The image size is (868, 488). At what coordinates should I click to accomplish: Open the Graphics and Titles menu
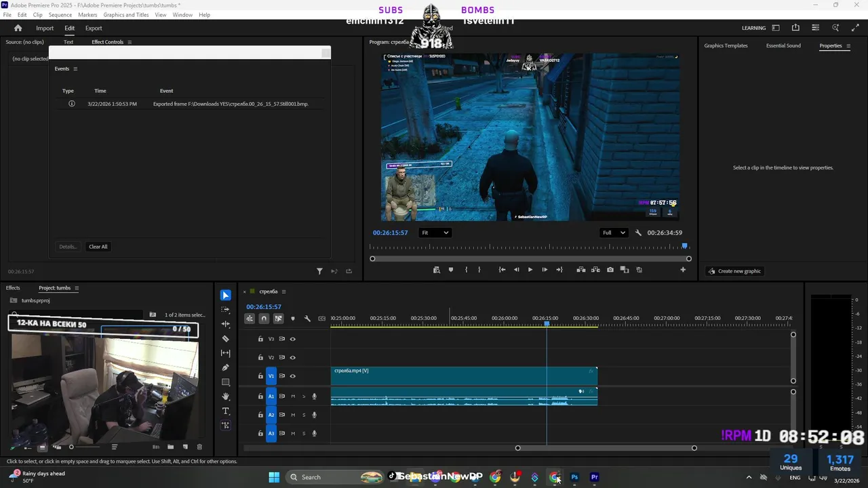pos(126,15)
